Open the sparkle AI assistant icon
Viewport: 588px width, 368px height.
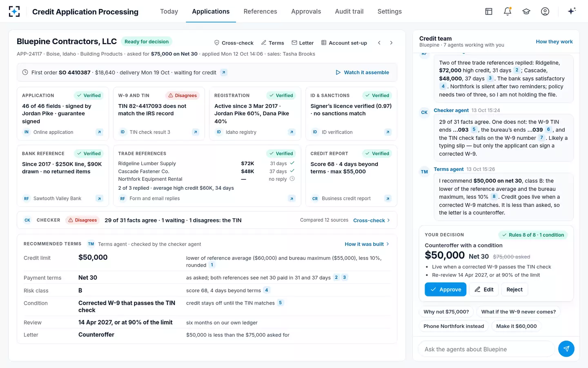point(572,11)
